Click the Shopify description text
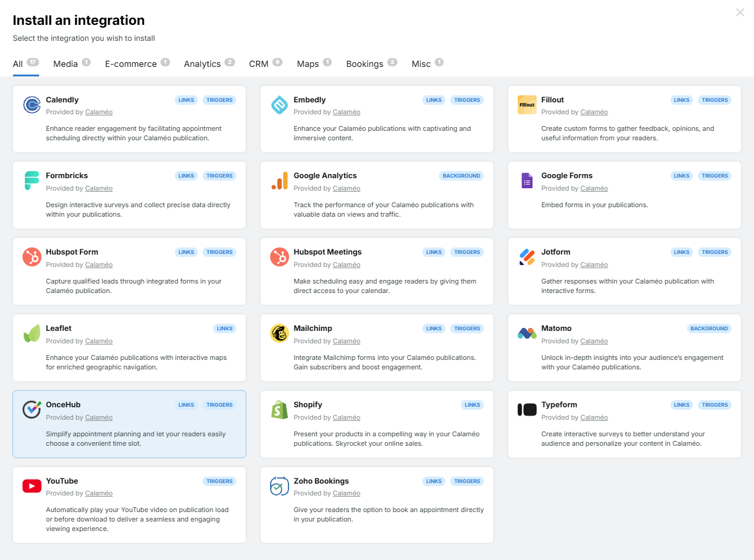The width and height of the screenshot is (754, 560). 387,439
